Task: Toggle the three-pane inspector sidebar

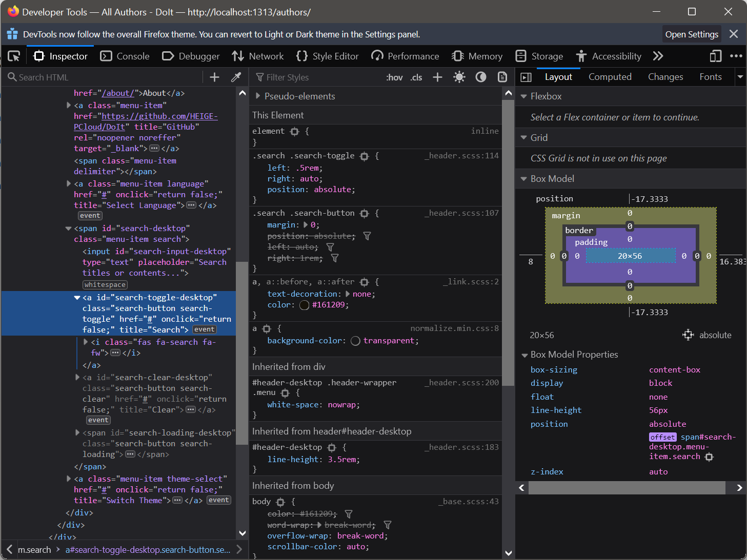Action: tap(526, 77)
